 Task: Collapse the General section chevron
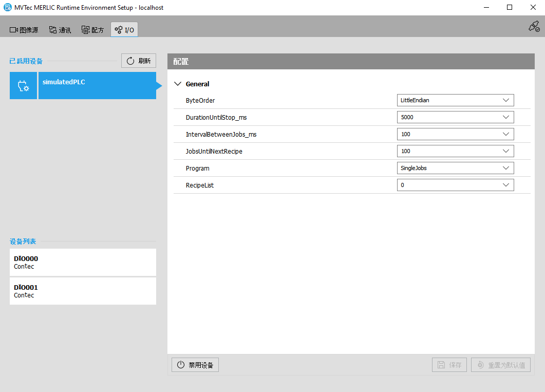[178, 84]
